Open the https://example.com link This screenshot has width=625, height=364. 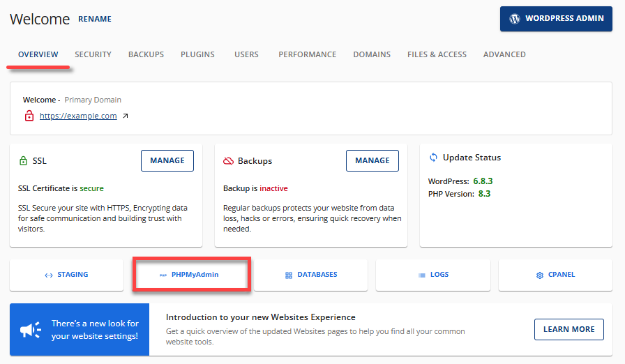pos(78,116)
